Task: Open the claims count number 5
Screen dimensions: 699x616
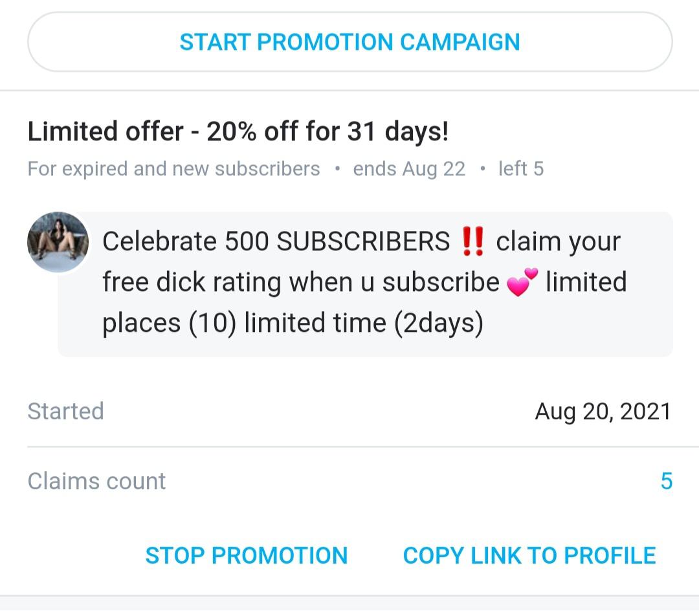Action: coord(666,481)
